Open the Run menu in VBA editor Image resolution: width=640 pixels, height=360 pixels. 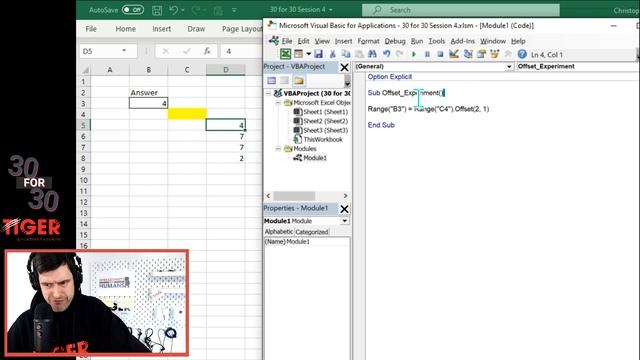(417, 41)
